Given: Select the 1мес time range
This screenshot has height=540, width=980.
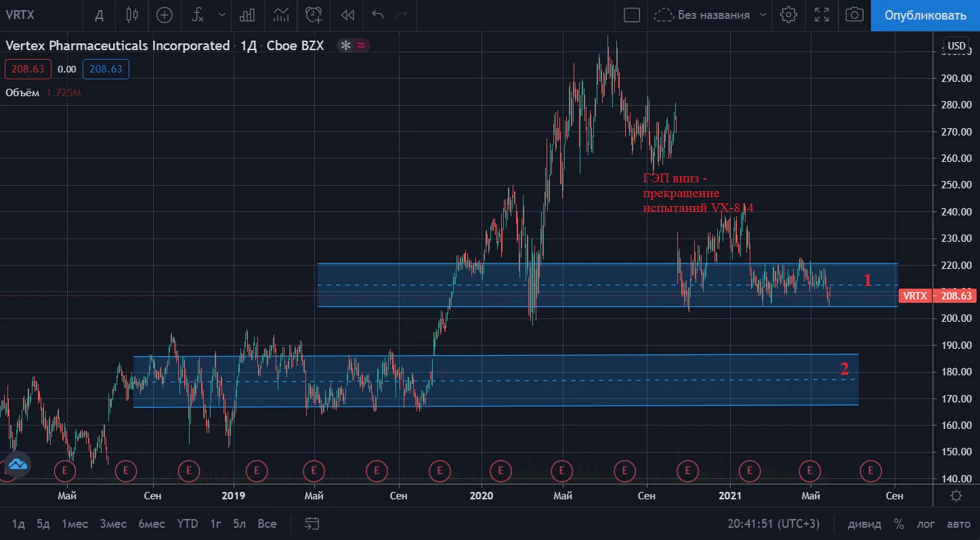Looking at the screenshot, I should click(x=74, y=524).
